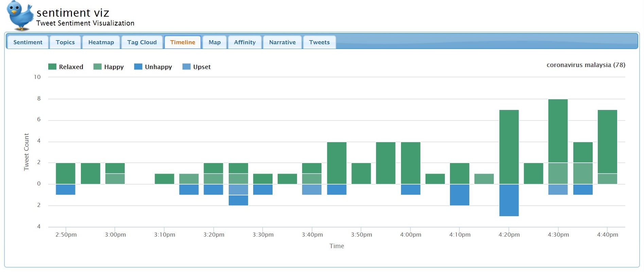Open the Narrative tab
Image resolution: width=644 pixels, height=272 pixels.
click(282, 42)
